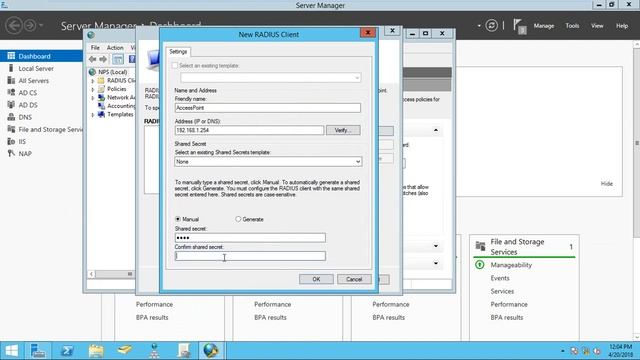Click the NPS console back arrow toolbar icon
The image size is (640, 360).
click(93, 59)
